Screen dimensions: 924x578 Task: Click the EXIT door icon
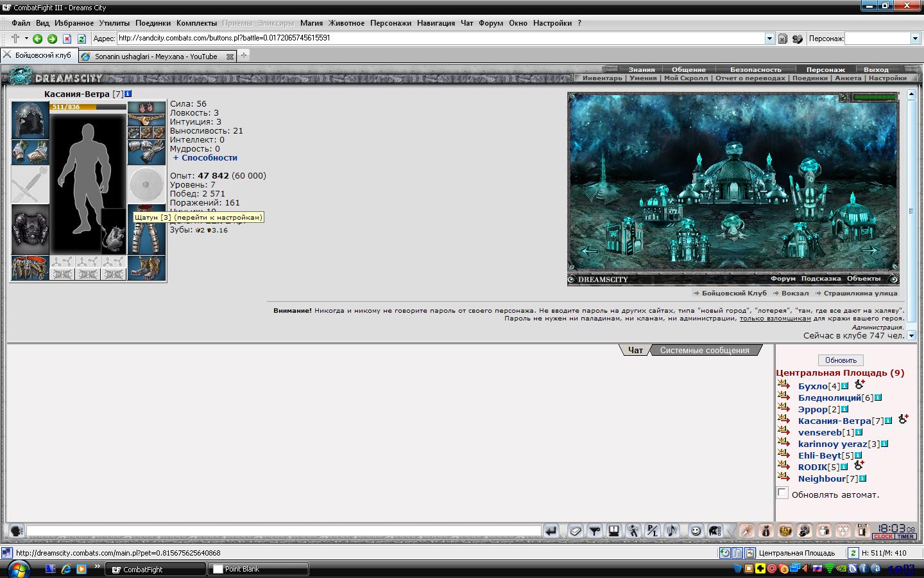pos(862,530)
